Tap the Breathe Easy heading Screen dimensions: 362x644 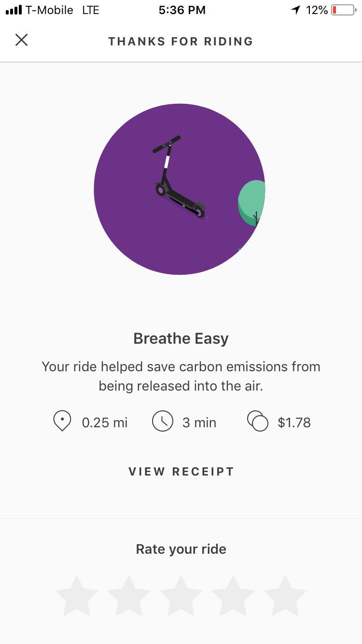point(181,338)
